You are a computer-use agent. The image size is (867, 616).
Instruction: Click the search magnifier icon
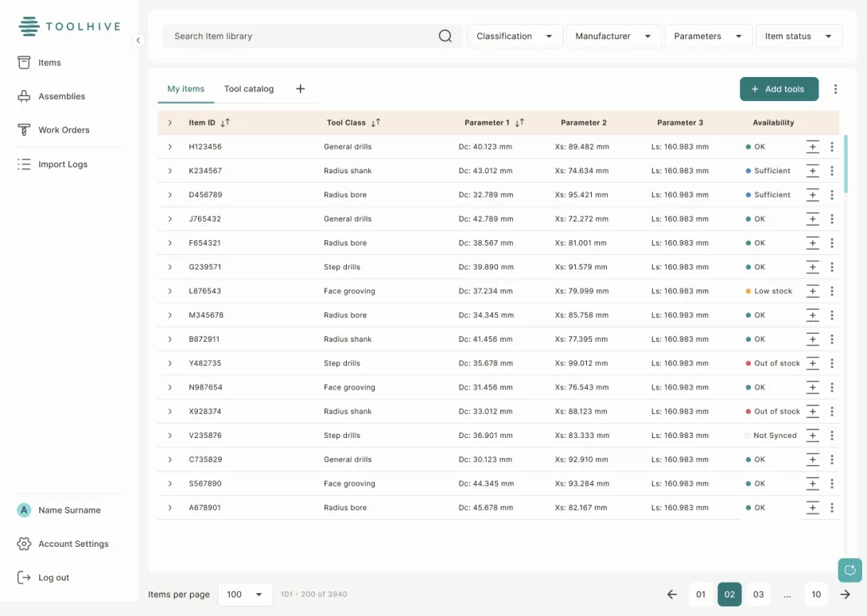point(445,36)
